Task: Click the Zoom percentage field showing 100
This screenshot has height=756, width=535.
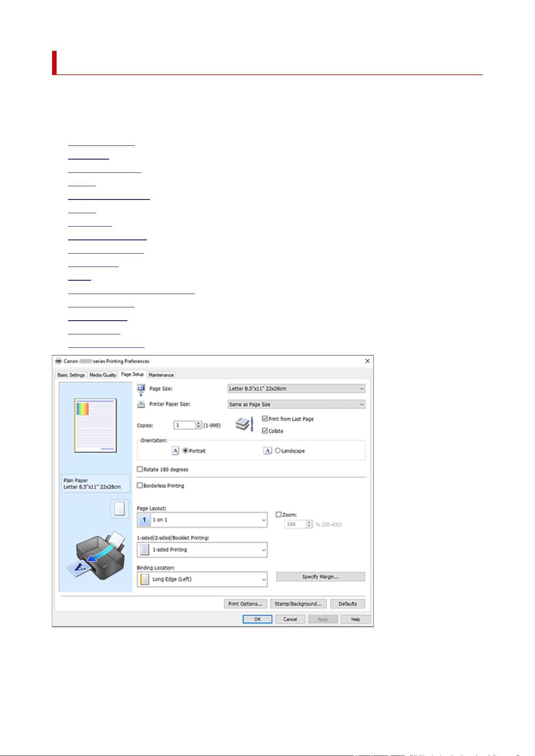Action: tap(295, 524)
